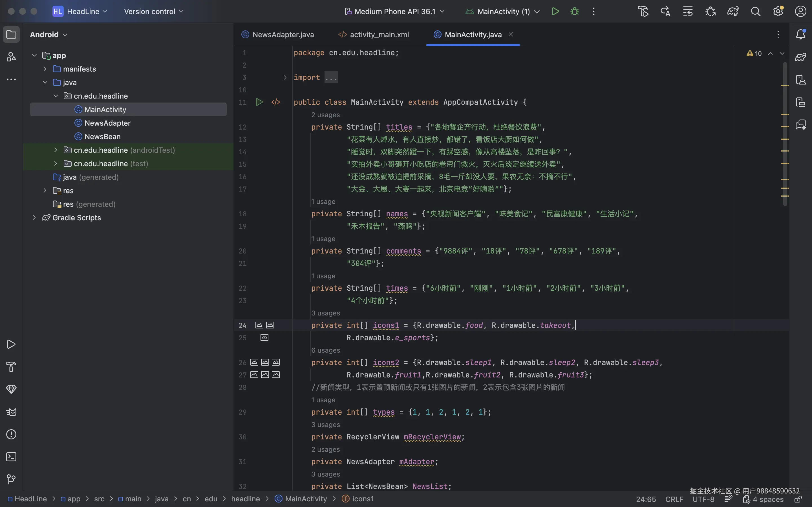Open the Android project view dropdown
This screenshot has height=507, width=812.
point(49,35)
